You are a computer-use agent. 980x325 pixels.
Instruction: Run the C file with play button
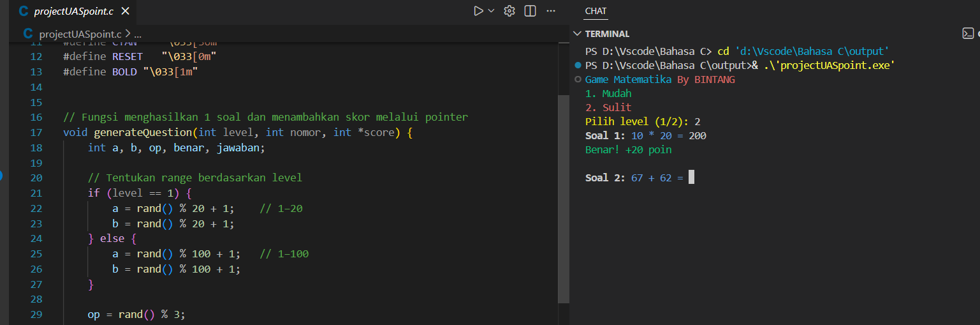point(478,11)
